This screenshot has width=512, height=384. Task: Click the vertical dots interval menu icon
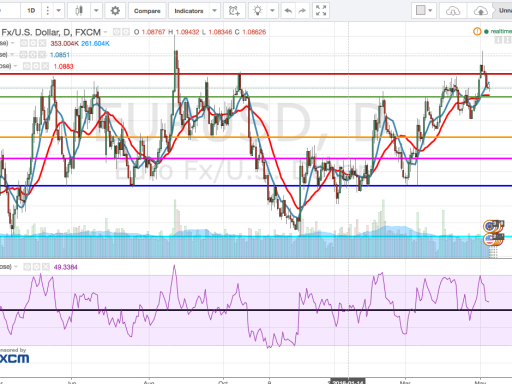point(48,11)
